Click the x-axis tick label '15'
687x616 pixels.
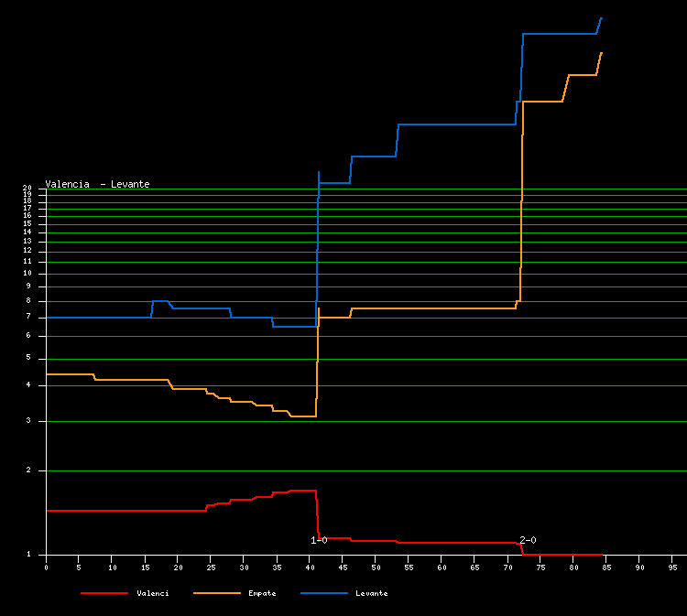pos(145,567)
